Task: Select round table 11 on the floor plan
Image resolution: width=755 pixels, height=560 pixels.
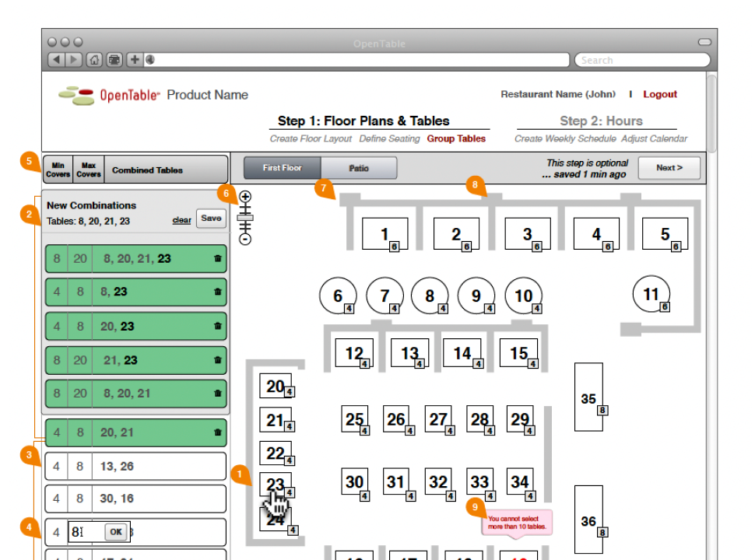Action: (650, 295)
